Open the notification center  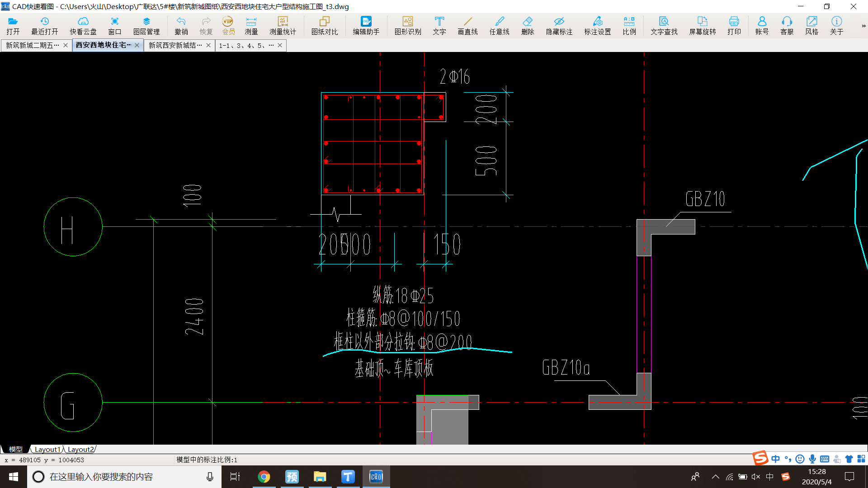coord(849,477)
